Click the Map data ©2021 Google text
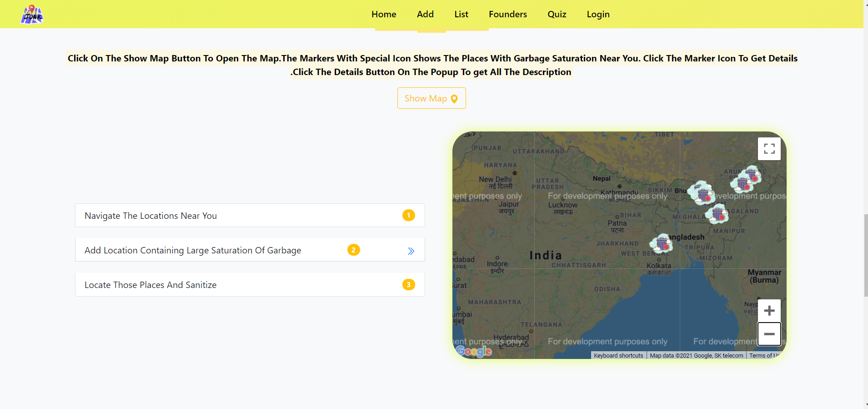 (x=697, y=355)
